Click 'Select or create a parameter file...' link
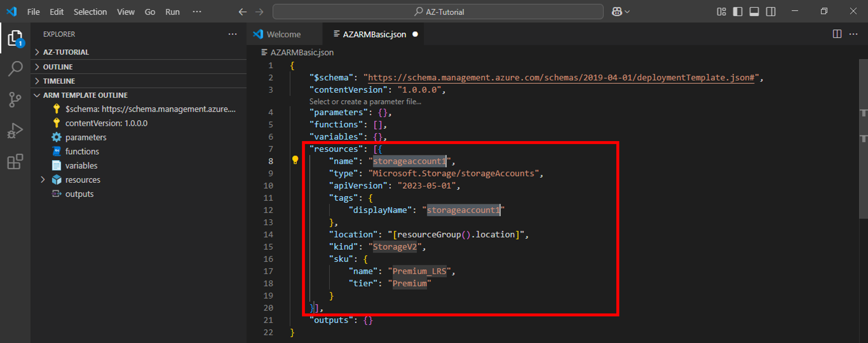868x343 pixels. (x=365, y=101)
